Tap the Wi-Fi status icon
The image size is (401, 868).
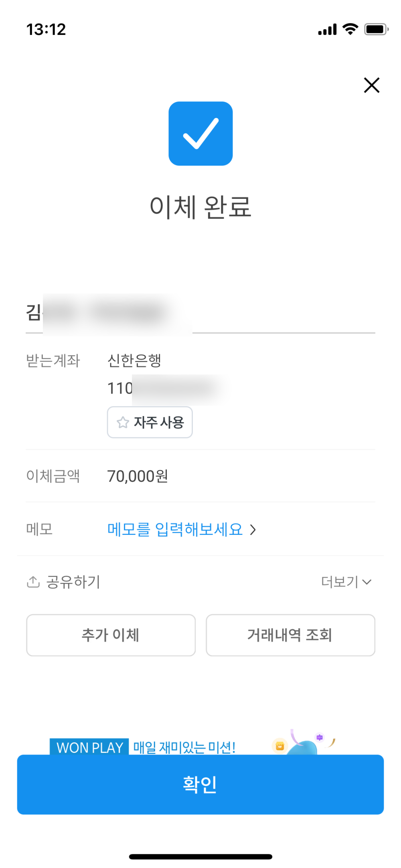click(350, 29)
